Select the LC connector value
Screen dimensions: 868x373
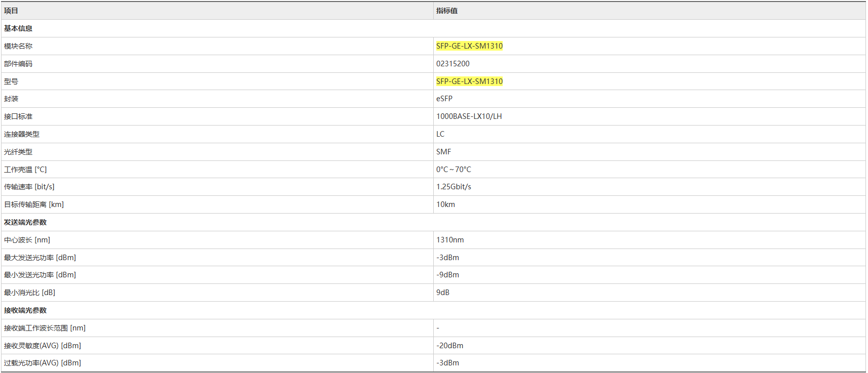pos(440,134)
